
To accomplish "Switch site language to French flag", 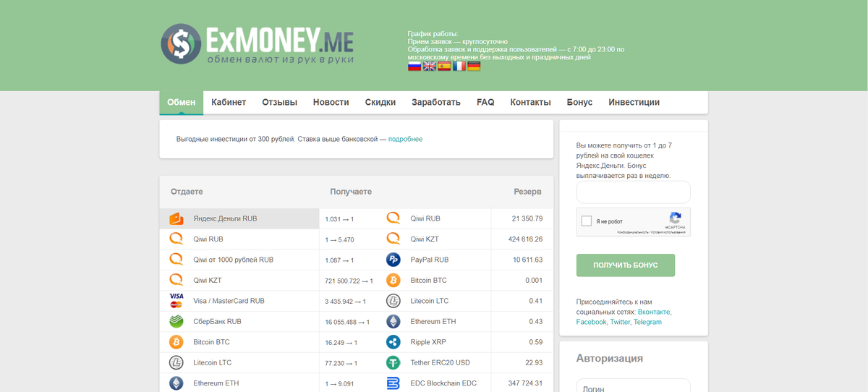I will tap(459, 66).
